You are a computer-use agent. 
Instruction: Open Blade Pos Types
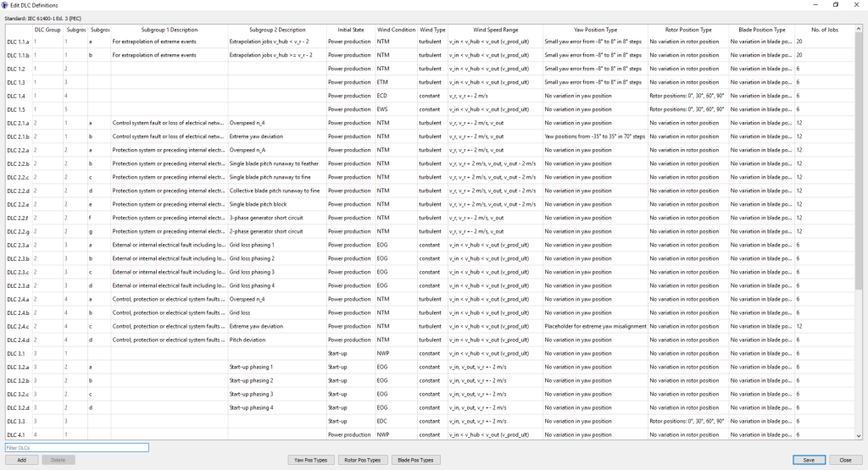(x=415, y=460)
